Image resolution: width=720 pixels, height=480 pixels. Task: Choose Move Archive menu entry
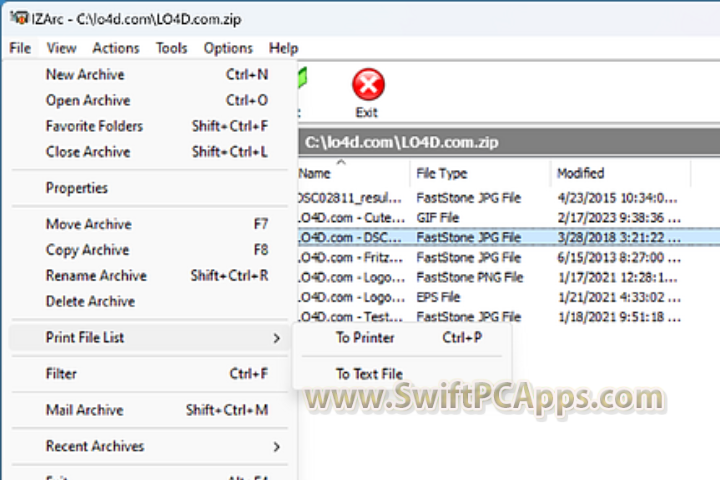point(150,224)
